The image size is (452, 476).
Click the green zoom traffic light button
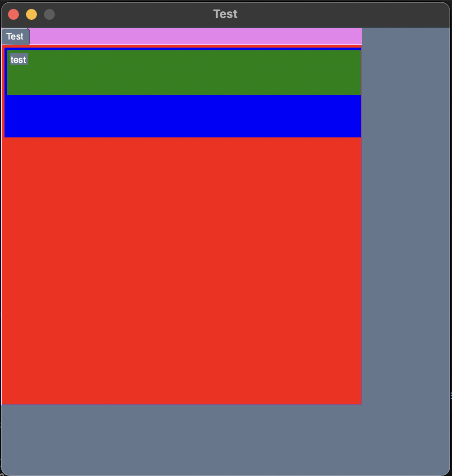(49, 14)
